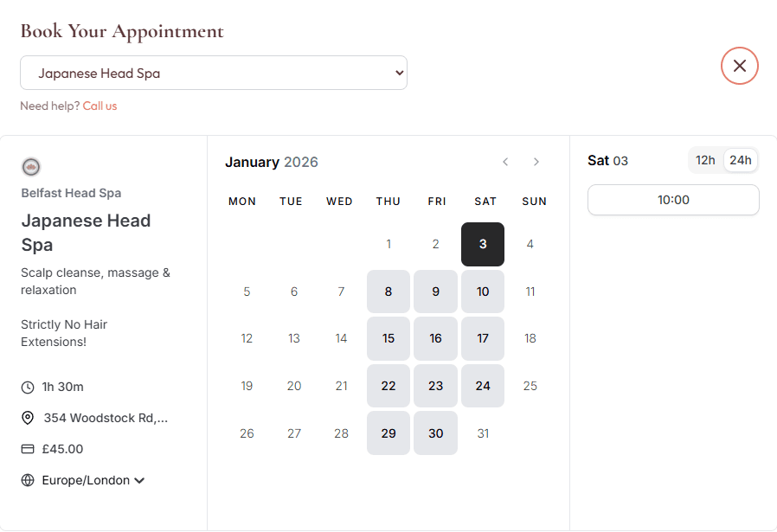
Task: Click the payment card icon next to £45.00
Action: pos(27,449)
